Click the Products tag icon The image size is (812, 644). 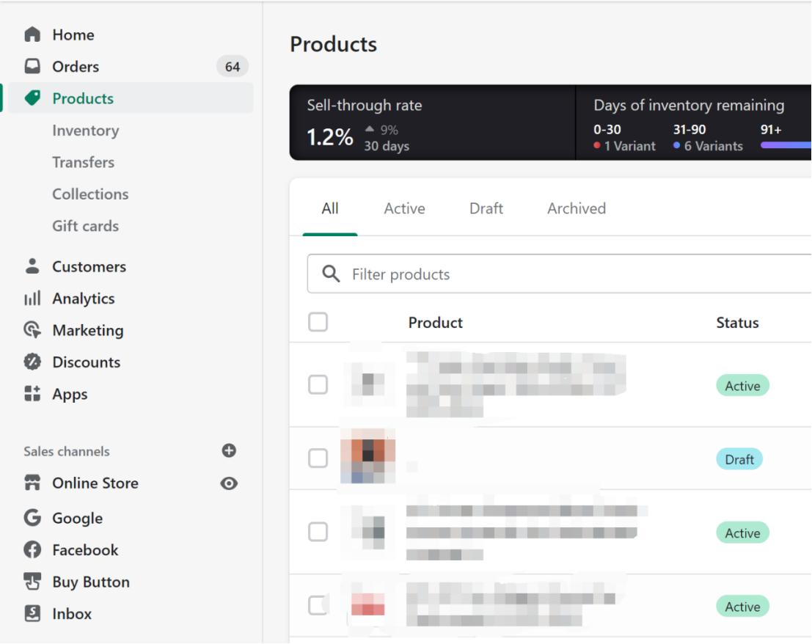tap(31, 98)
